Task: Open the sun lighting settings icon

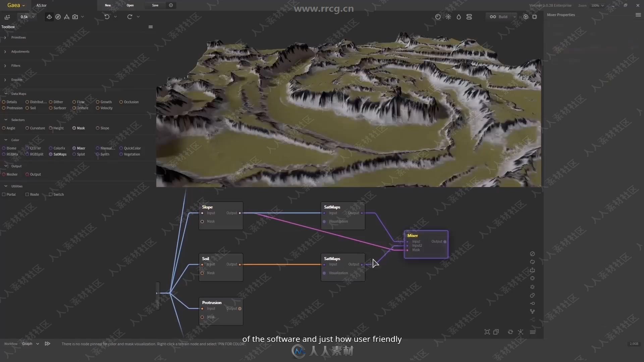Action: [448, 17]
